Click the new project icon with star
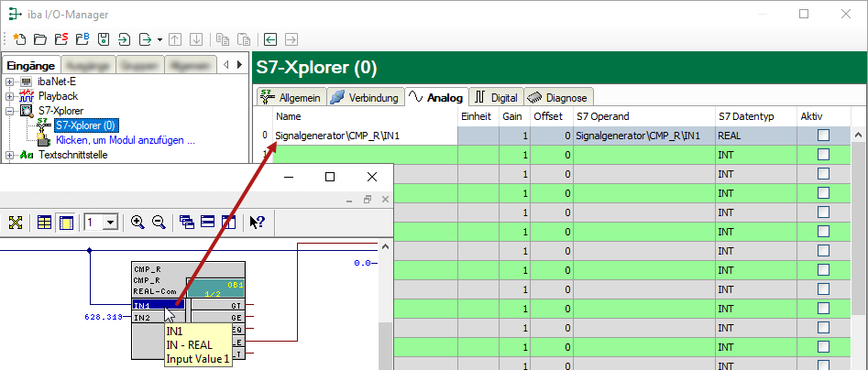 coord(18,39)
